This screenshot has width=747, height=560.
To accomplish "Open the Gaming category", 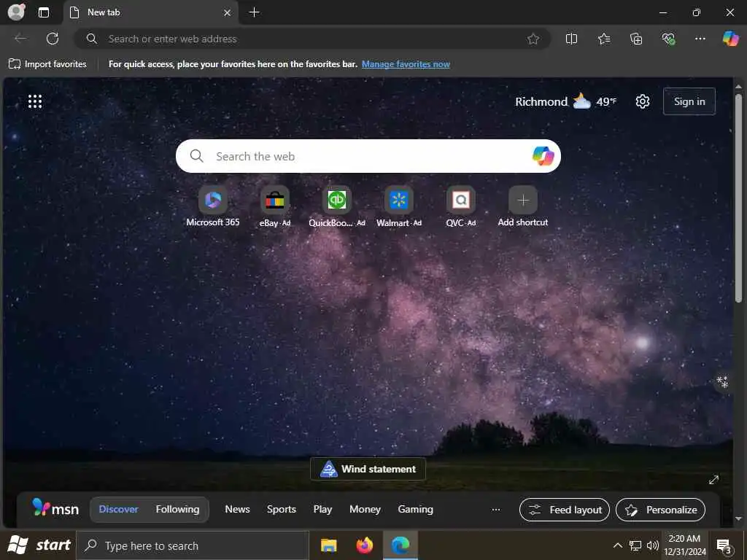I will [x=415, y=509].
